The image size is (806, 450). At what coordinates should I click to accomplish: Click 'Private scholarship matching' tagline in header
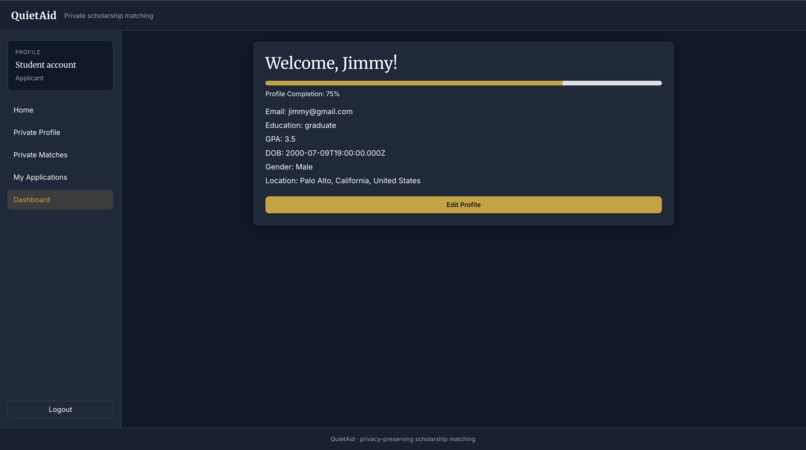coord(108,16)
